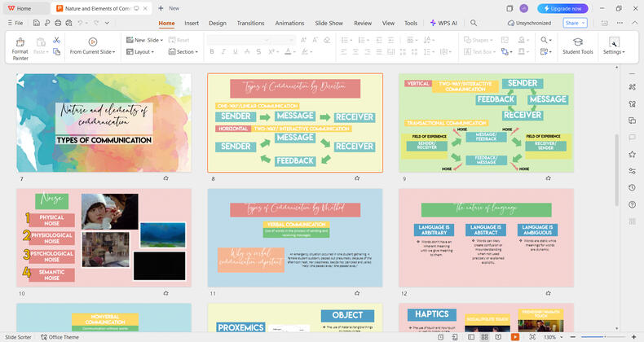Open the Help icon in right sidebar

632,204
